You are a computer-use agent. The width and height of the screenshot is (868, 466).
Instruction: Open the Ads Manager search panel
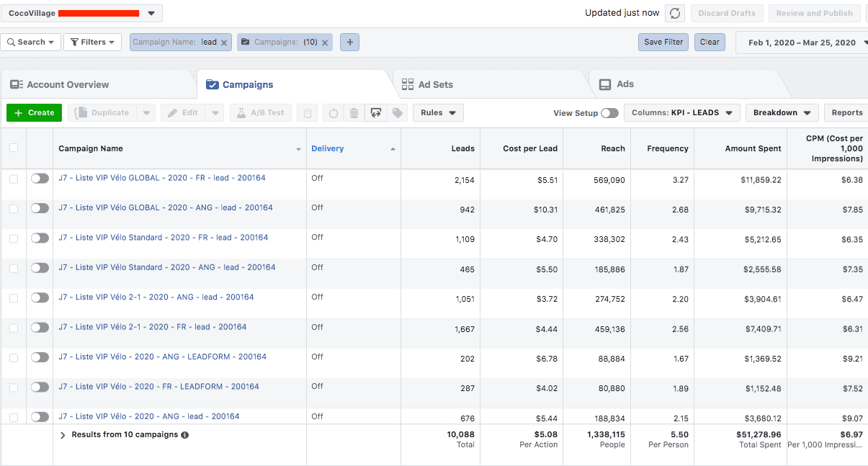tap(30, 42)
